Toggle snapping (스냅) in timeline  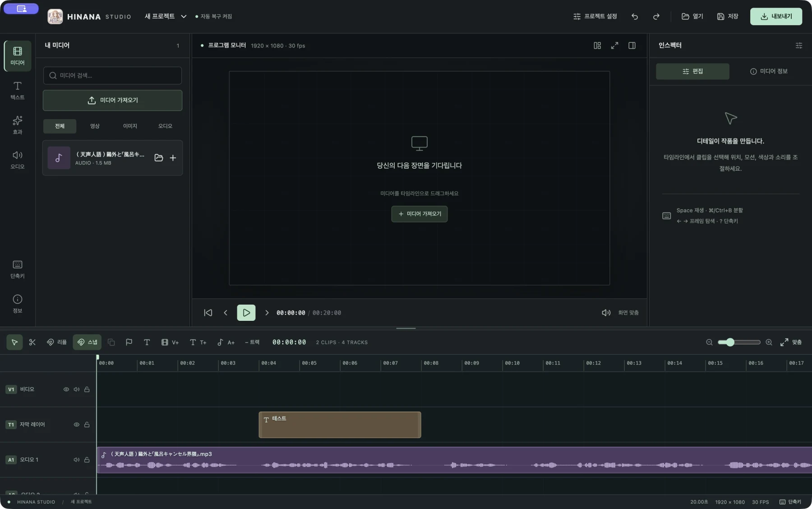pos(87,342)
